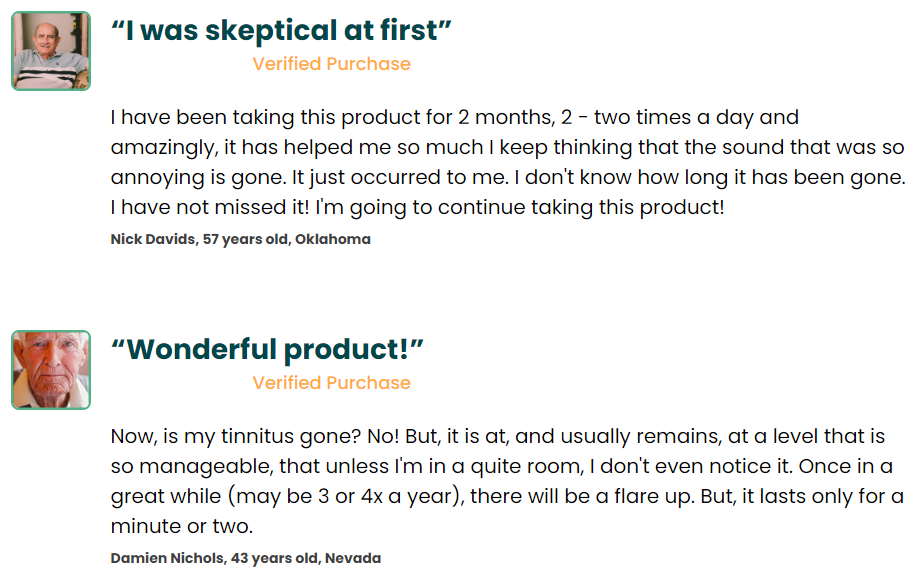Click Damien Nichols' profile photo
This screenshot has height=578, width=920.
51,370
